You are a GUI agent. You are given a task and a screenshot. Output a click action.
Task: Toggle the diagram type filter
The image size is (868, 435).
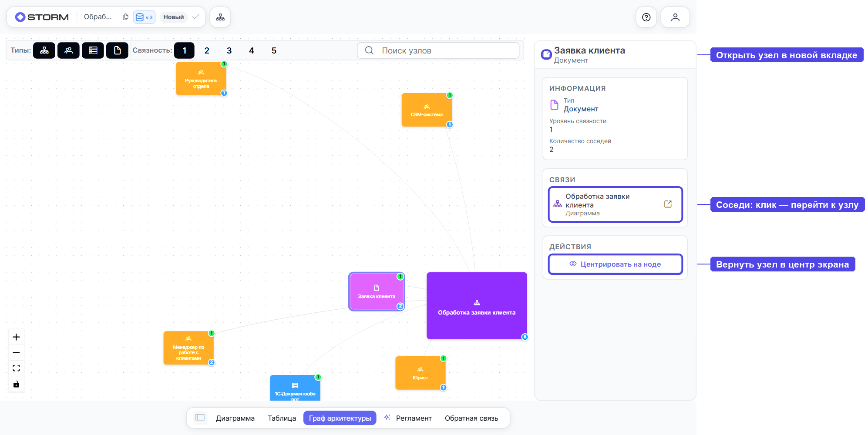pyautogui.click(x=44, y=50)
